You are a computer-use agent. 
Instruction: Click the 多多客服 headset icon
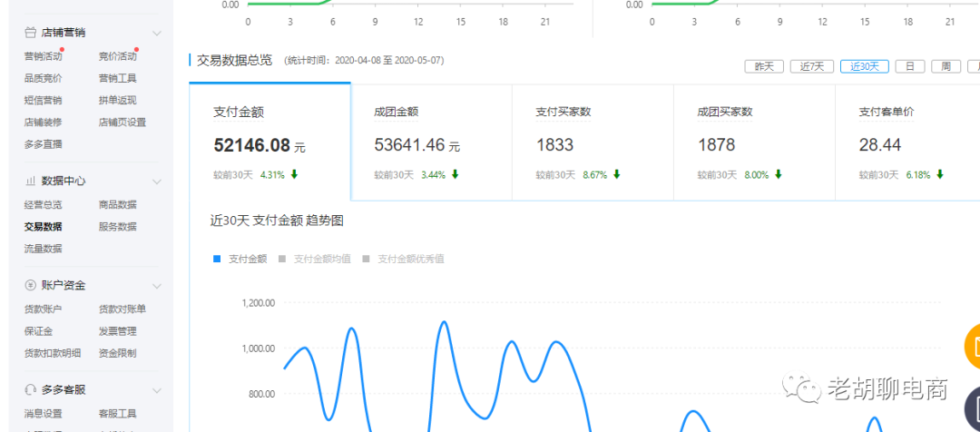tap(30, 390)
